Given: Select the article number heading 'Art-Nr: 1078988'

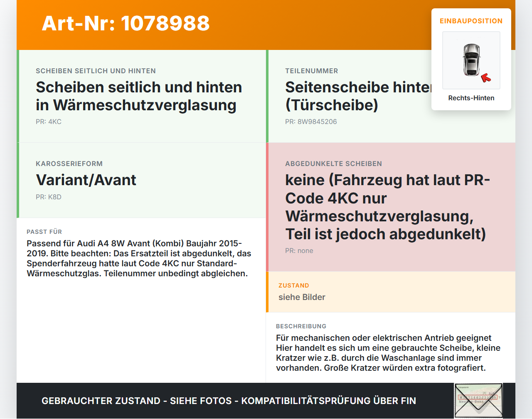Looking at the screenshot, I should coord(126,23).
